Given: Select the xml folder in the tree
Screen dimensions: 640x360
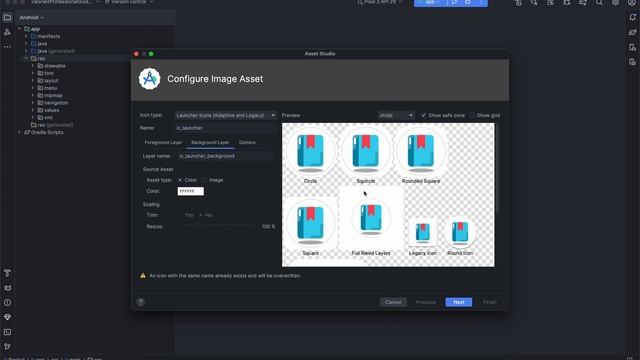Looking at the screenshot, I should (45, 118).
